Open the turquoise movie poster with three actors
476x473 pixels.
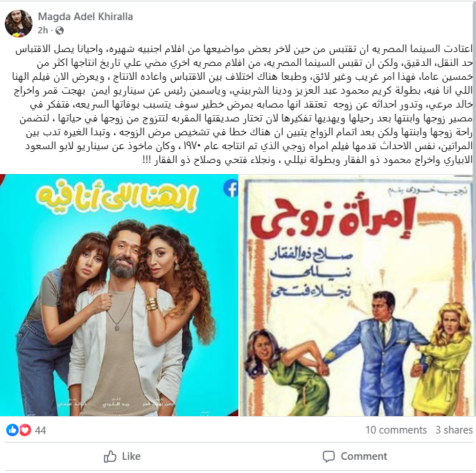119,295
